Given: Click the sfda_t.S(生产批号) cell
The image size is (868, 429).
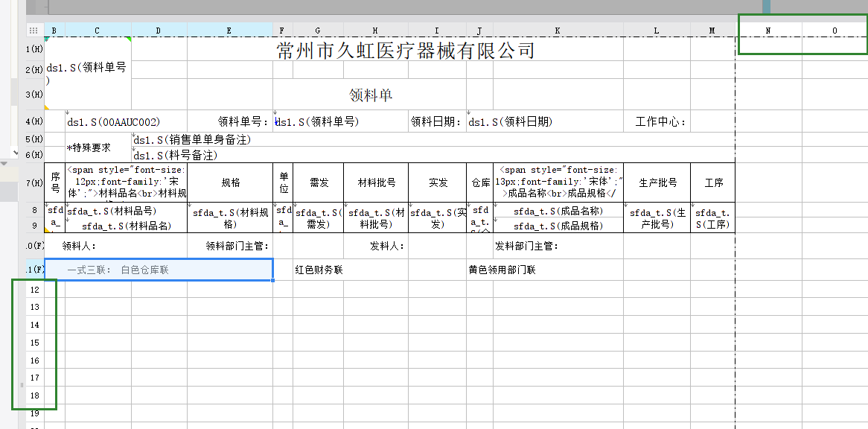Looking at the screenshot, I should pyautogui.click(x=657, y=217).
